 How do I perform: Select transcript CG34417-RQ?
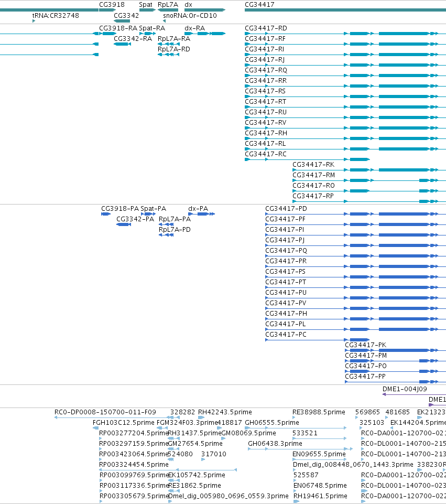click(x=266, y=70)
